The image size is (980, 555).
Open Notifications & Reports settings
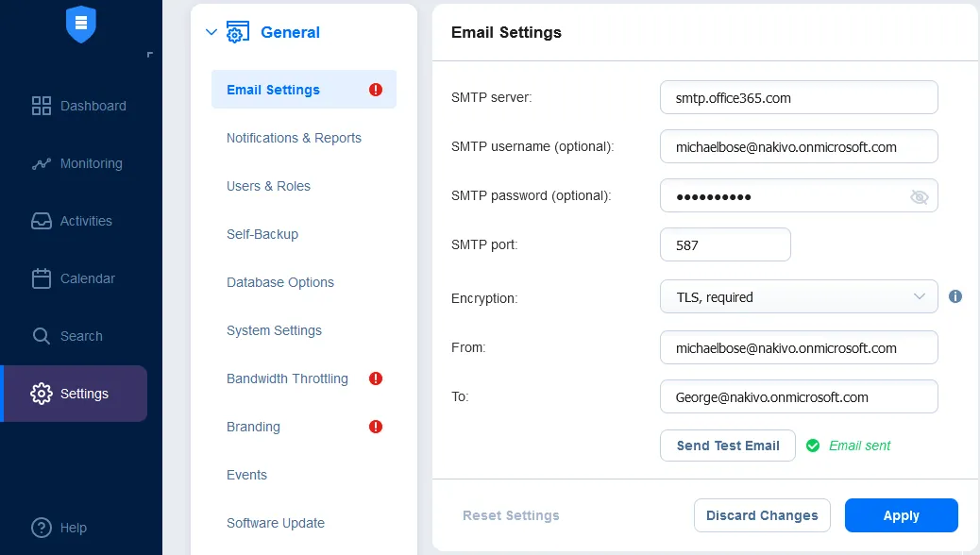point(294,138)
